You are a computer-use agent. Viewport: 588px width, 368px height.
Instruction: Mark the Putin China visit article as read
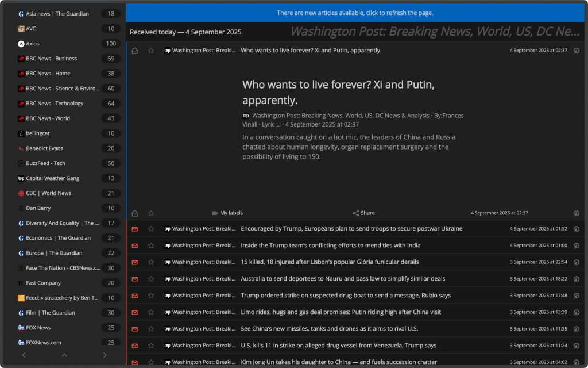(135, 312)
